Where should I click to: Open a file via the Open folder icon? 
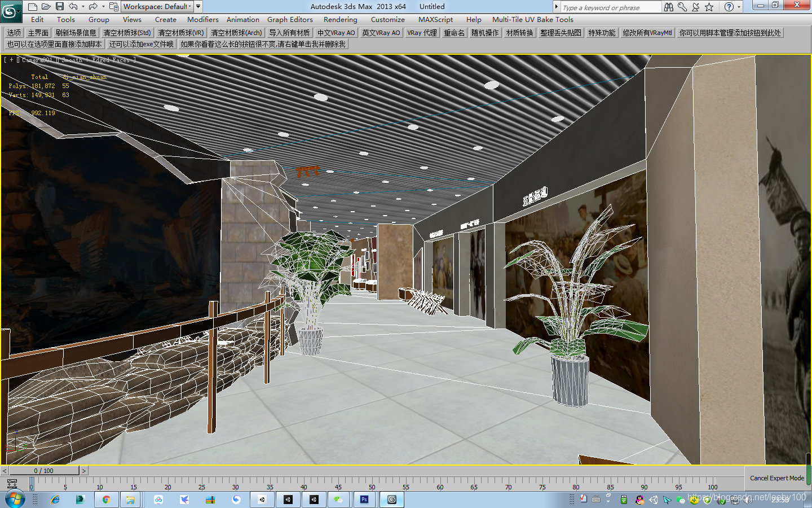tap(45, 6)
